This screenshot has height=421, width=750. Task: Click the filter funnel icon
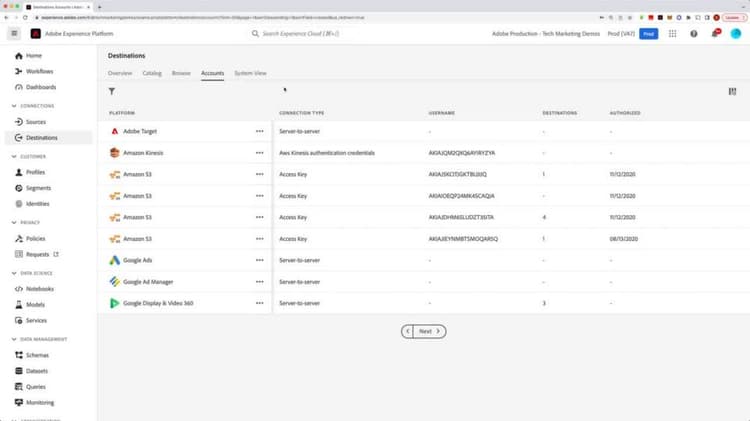(111, 91)
